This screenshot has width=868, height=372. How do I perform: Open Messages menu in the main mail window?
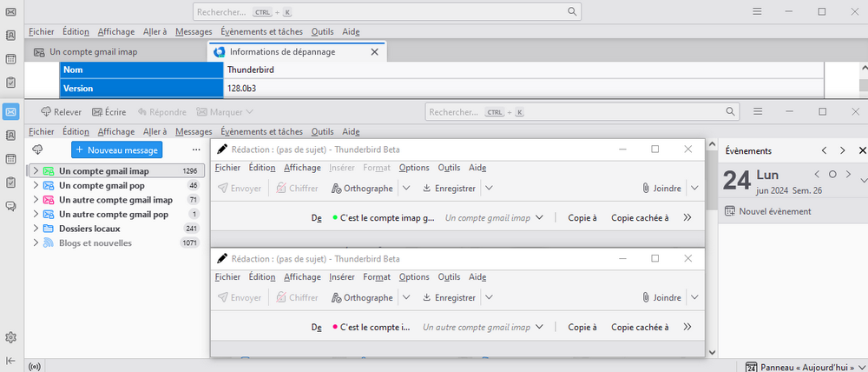[194, 132]
